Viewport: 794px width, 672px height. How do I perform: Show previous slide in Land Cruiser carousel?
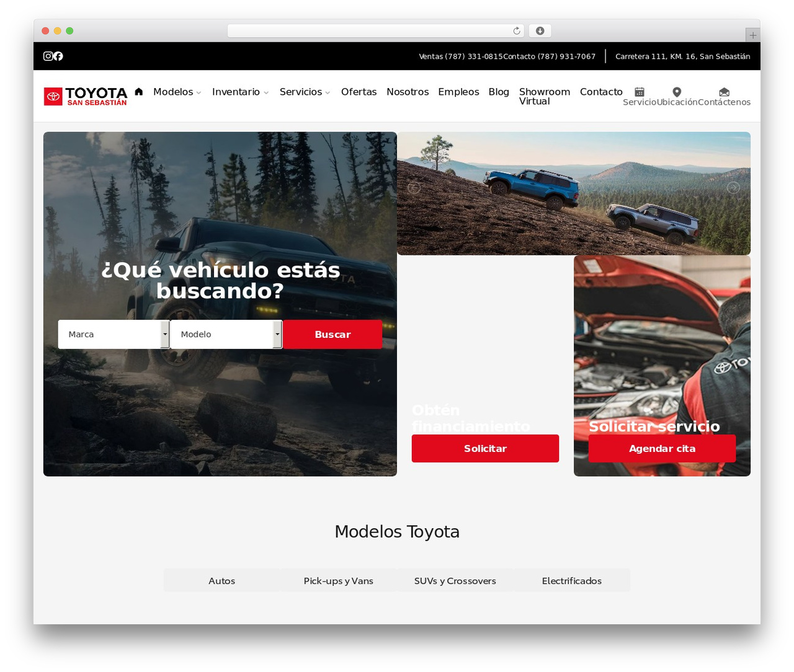coord(414,188)
